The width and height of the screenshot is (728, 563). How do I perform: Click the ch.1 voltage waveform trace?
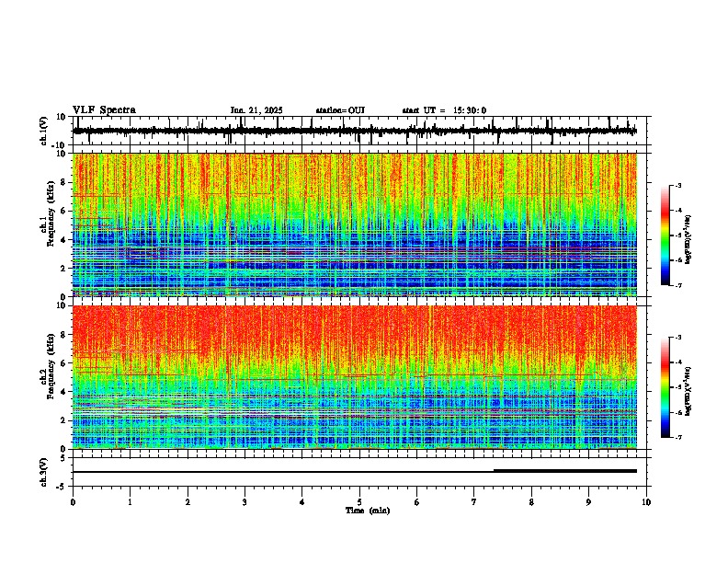[x=355, y=131]
